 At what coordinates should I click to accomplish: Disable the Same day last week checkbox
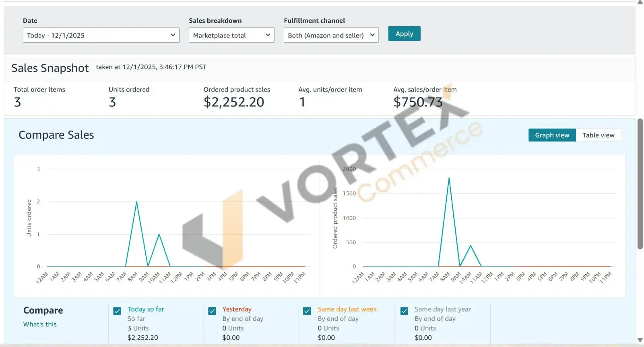point(307,311)
